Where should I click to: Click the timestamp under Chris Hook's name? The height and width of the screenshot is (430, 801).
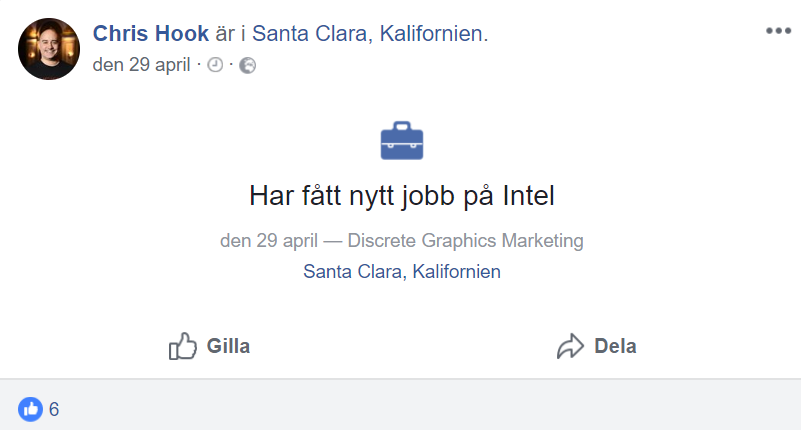click(142, 66)
